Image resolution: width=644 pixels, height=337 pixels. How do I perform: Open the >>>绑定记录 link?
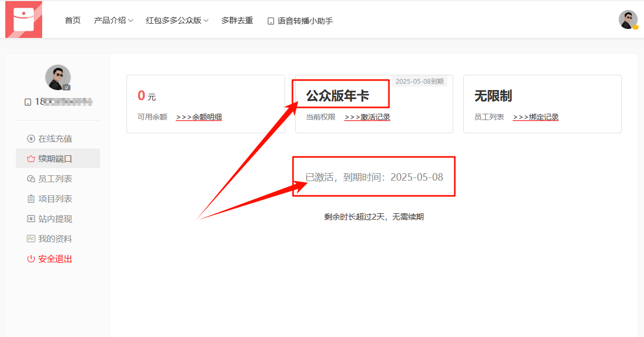point(535,117)
